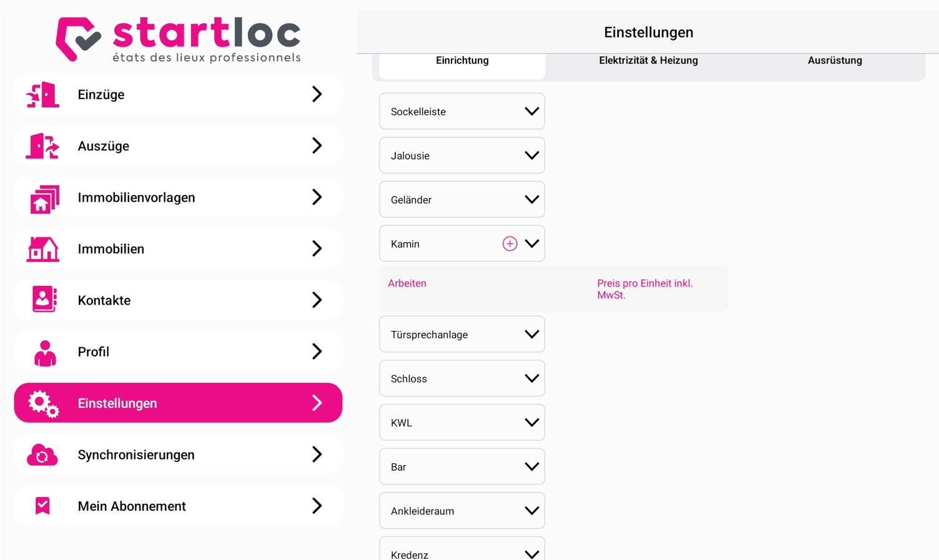Screen dimensions: 939x560
Task: Open Einzüge via its door icon
Action: [42, 94]
